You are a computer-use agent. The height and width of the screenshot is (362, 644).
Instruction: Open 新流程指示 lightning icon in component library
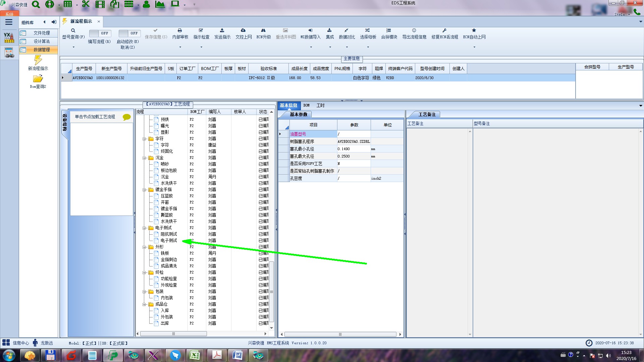click(38, 63)
